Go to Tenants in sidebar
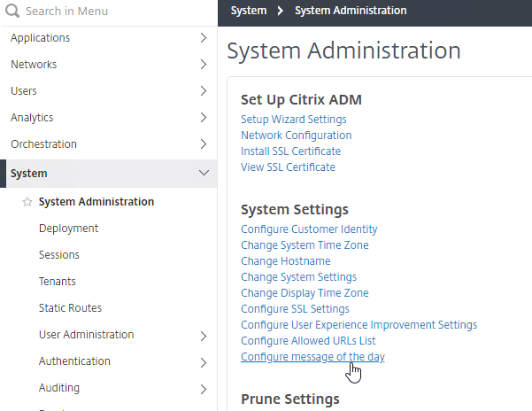Image resolution: width=532 pixels, height=411 pixels. (57, 281)
